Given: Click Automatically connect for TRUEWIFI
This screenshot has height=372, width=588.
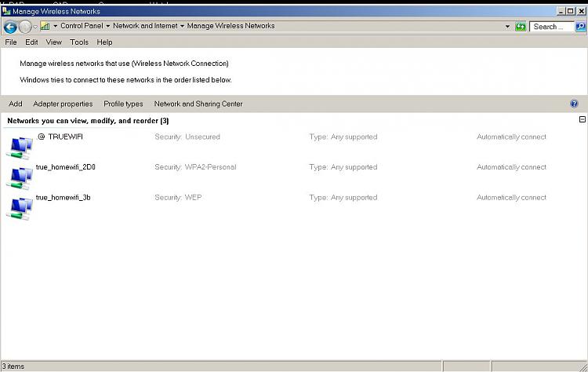Looking at the screenshot, I should pyautogui.click(x=511, y=137).
